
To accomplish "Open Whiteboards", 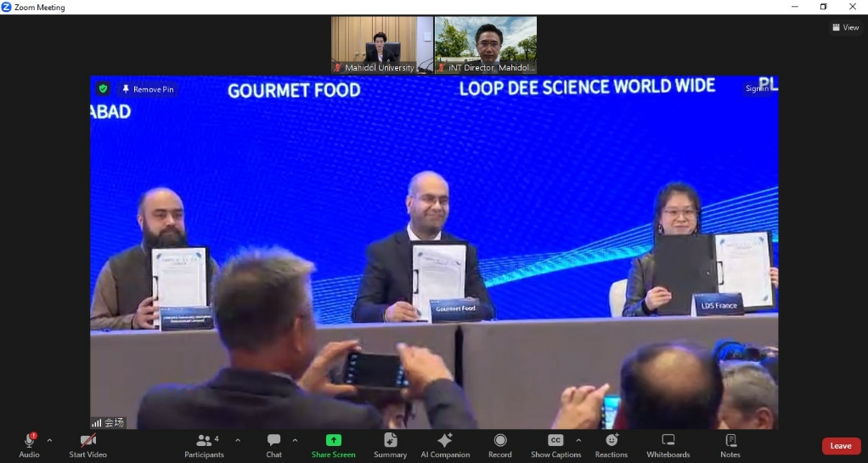I will (x=668, y=445).
